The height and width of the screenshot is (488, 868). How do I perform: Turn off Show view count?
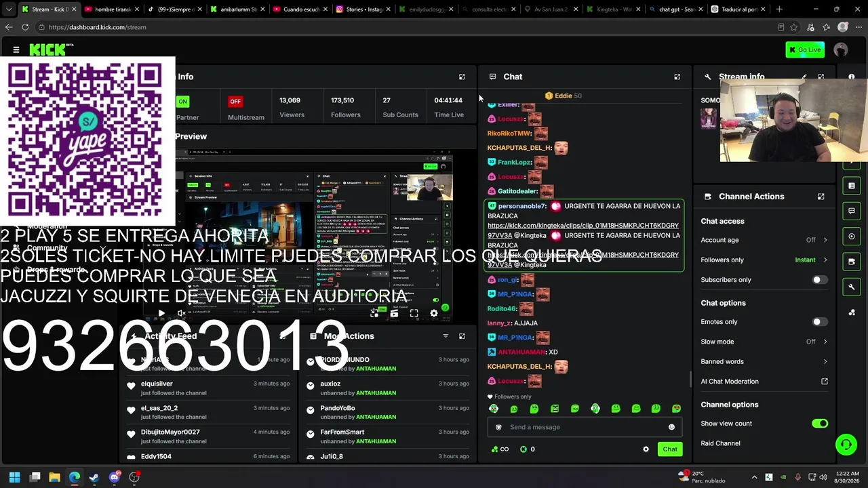[x=820, y=424]
